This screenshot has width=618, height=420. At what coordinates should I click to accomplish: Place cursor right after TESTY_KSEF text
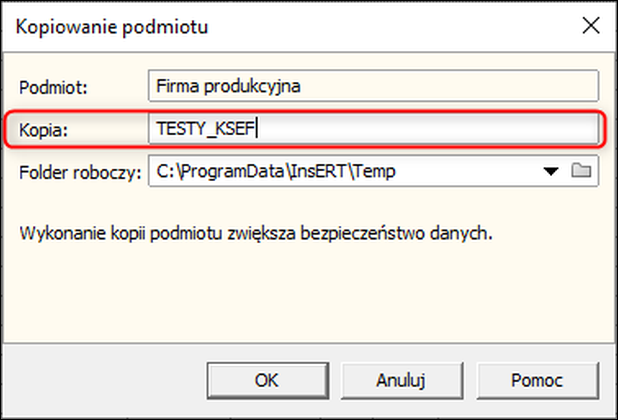click(x=257, y=128)
